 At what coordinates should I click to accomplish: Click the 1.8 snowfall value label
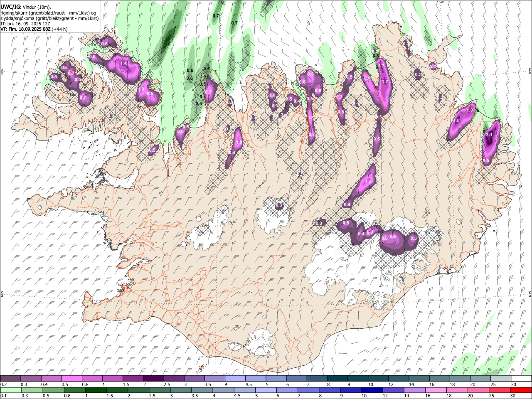(x=470, y=111)
